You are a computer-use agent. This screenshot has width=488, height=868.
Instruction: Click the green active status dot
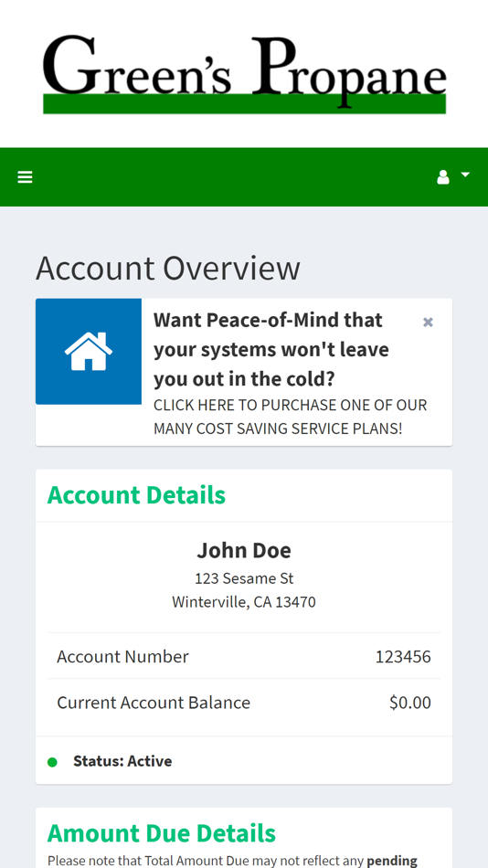[52, 762]
